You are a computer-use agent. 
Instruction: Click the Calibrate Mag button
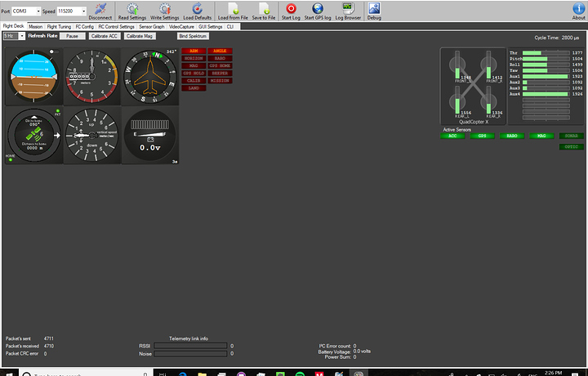[140, 36]
